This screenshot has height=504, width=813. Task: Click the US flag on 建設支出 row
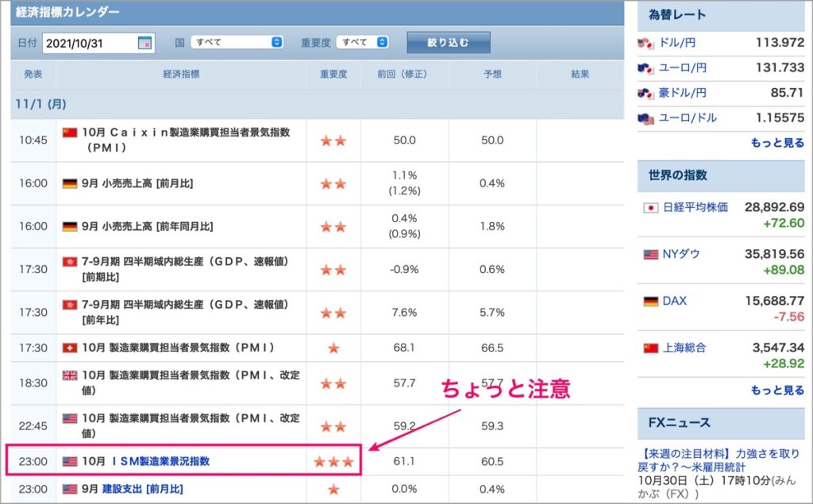click(x=70, y=489)
